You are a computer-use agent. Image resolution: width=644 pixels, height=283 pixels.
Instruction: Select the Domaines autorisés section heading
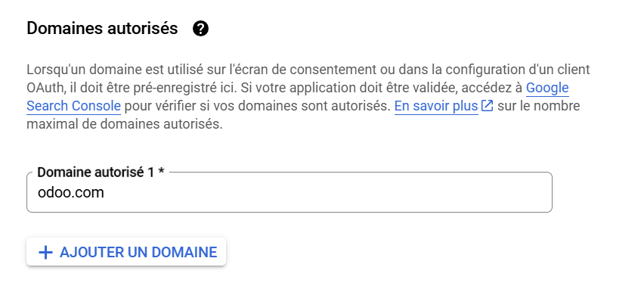click(102, 29)
